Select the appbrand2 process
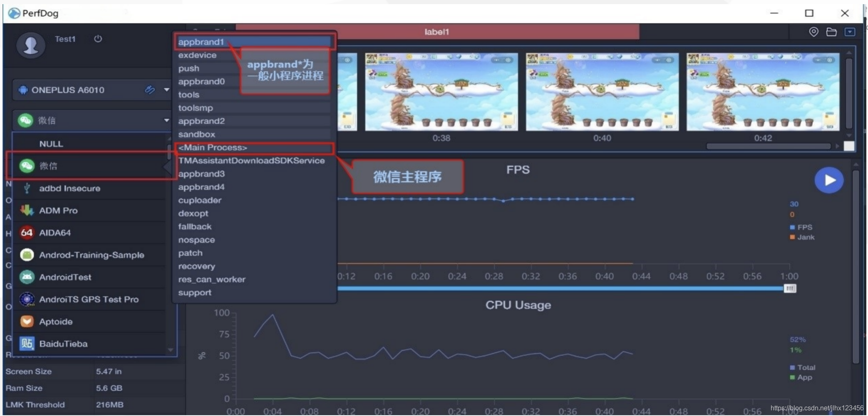 (x=254, y=121)
